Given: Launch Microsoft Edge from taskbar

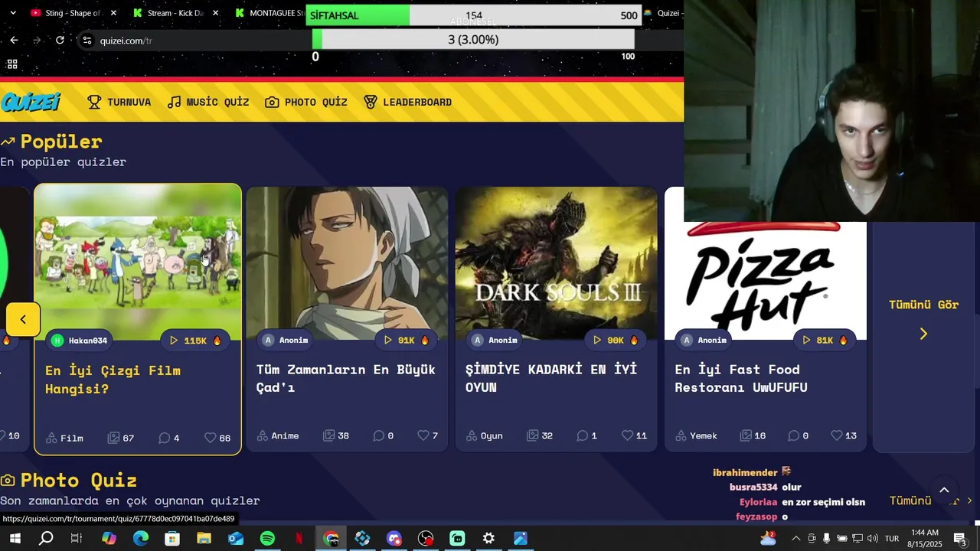Looking at the screenshot, I should click(141, 539).
